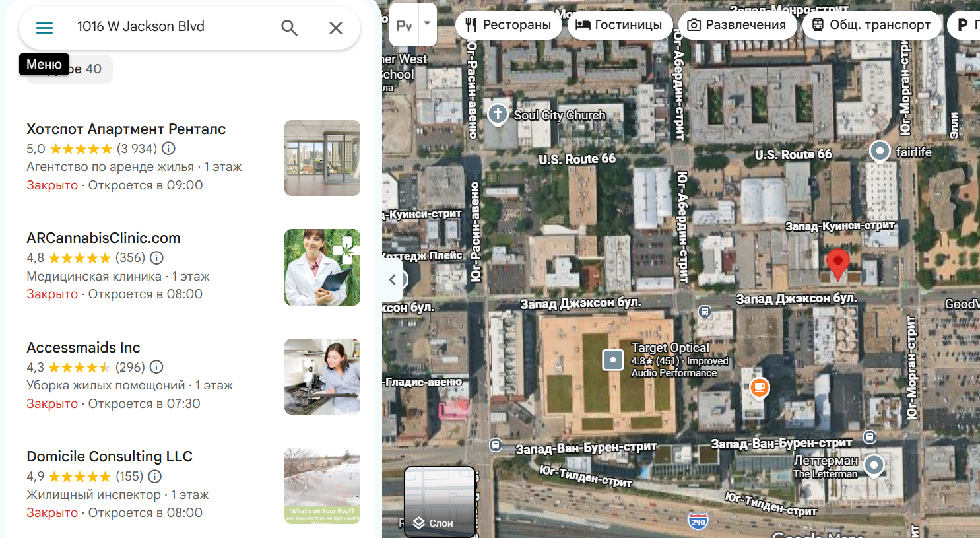Click the 'Закрыто · Откроется в 07:30' text
The image size is (980, 538).
click(114, 403)
